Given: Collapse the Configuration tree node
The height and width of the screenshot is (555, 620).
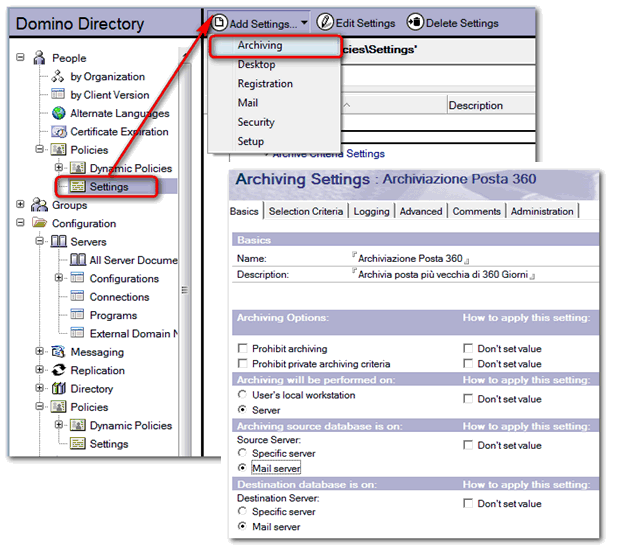Looking at the screenshot, I should pos(20,223).
